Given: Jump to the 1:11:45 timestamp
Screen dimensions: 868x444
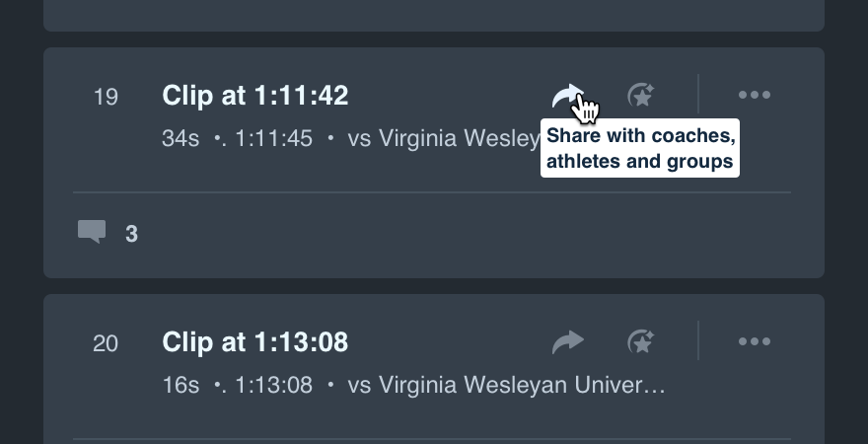Looking at the screenshot, I should 273,138.
